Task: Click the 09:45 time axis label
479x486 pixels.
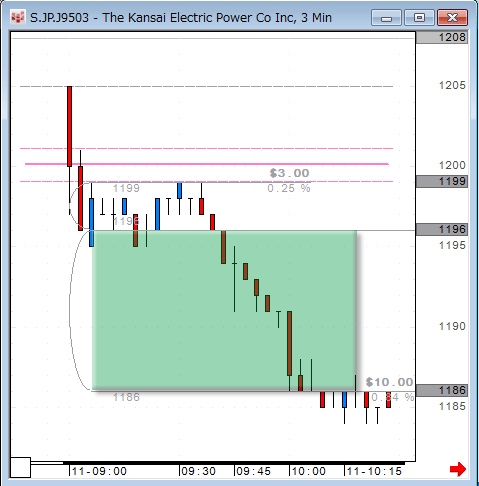Action: coord(253,471)
